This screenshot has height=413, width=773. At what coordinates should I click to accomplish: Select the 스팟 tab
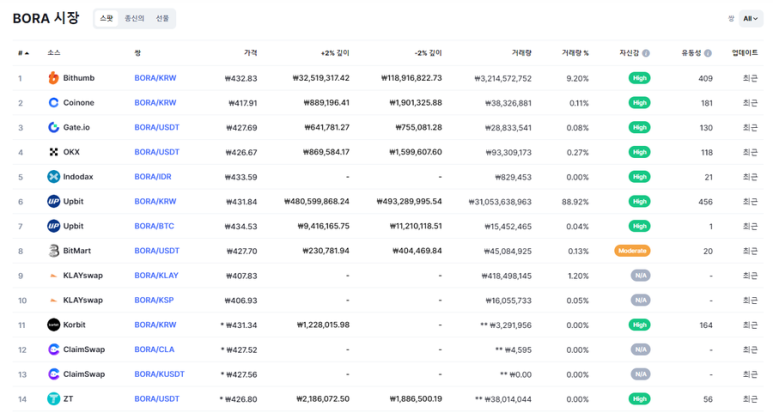coord(106,19)
